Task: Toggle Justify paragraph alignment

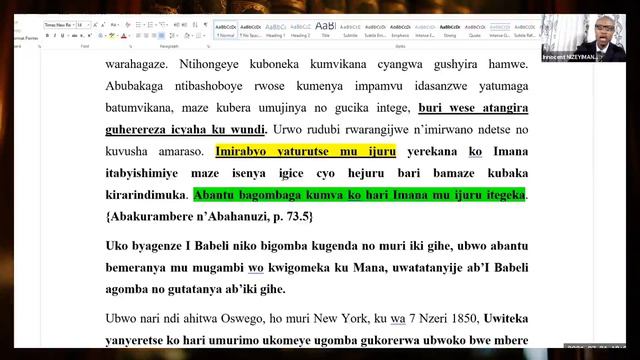Action: [x=162, y=36]
